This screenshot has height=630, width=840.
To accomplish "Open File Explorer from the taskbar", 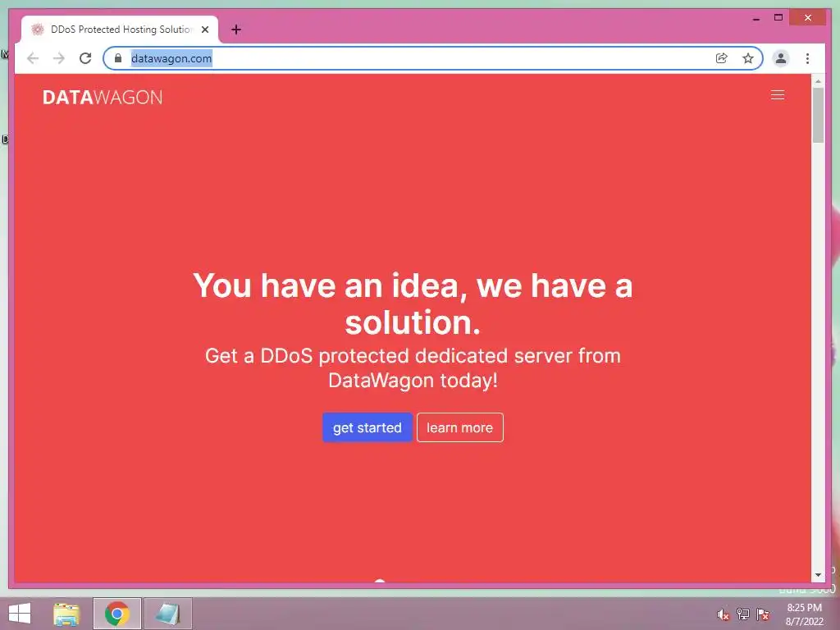I will click(x=66, y=614).
